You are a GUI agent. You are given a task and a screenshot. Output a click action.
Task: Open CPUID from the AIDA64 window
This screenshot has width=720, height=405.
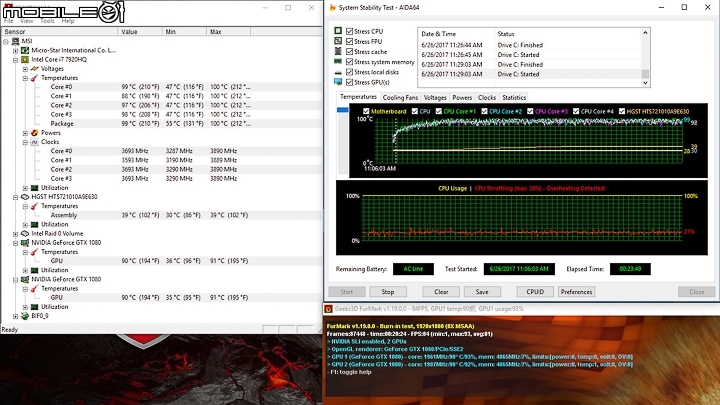535,292
